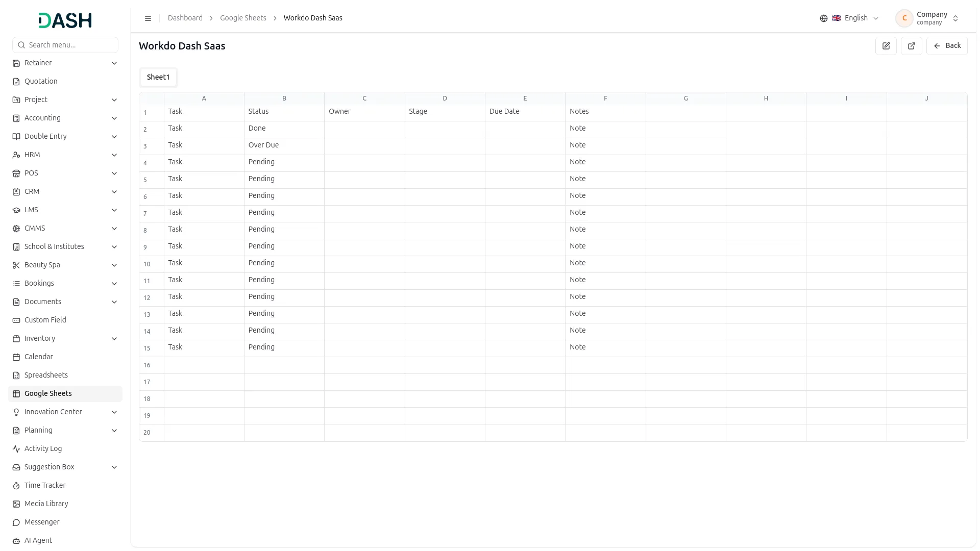Click the LMS graduation cap icon

click(16, 210)
